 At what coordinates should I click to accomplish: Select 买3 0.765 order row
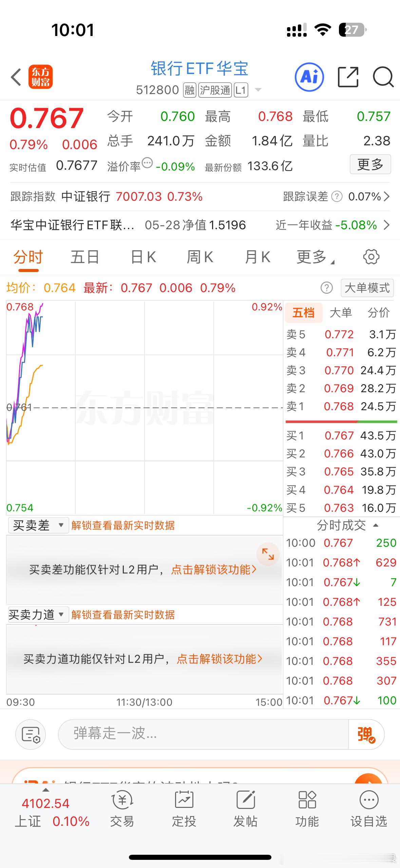tap(341, 472)
